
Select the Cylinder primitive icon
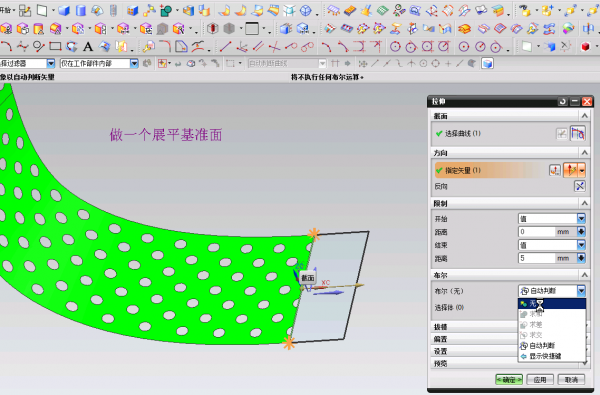[x=81, y=11]
